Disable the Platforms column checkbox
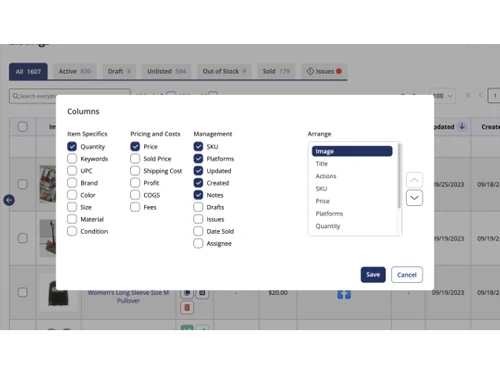The height and width of the screenshot is (375, 500). 198,158
